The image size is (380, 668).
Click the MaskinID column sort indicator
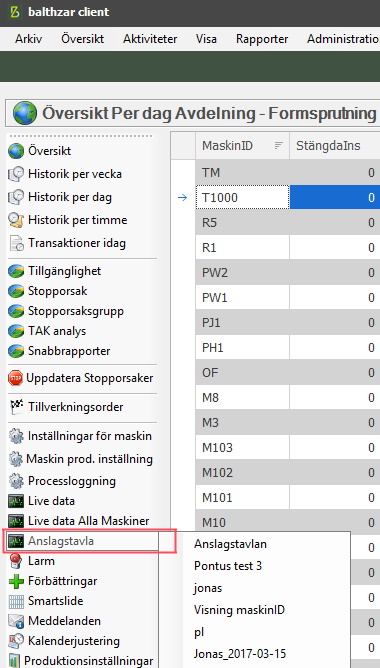click(x=279, y=146)
